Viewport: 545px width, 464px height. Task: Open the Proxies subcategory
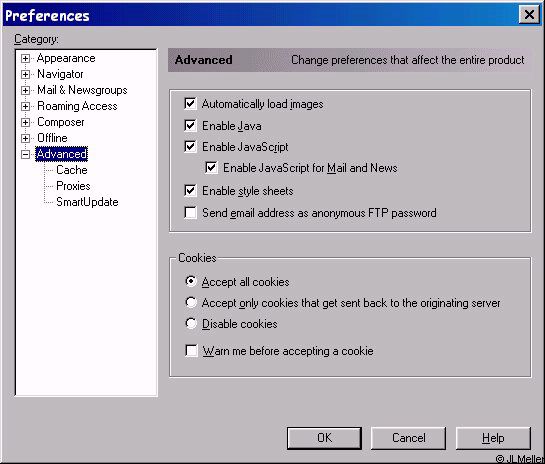click(x=73, y=186)
